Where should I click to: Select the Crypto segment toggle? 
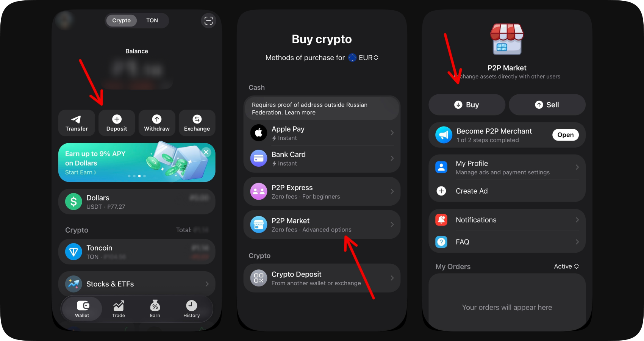(x=121, y=20)
